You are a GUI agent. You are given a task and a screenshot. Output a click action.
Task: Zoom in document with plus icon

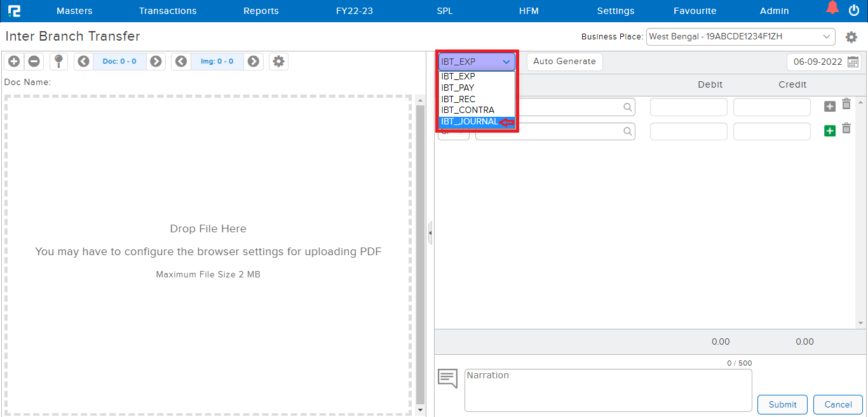point(14,62)
